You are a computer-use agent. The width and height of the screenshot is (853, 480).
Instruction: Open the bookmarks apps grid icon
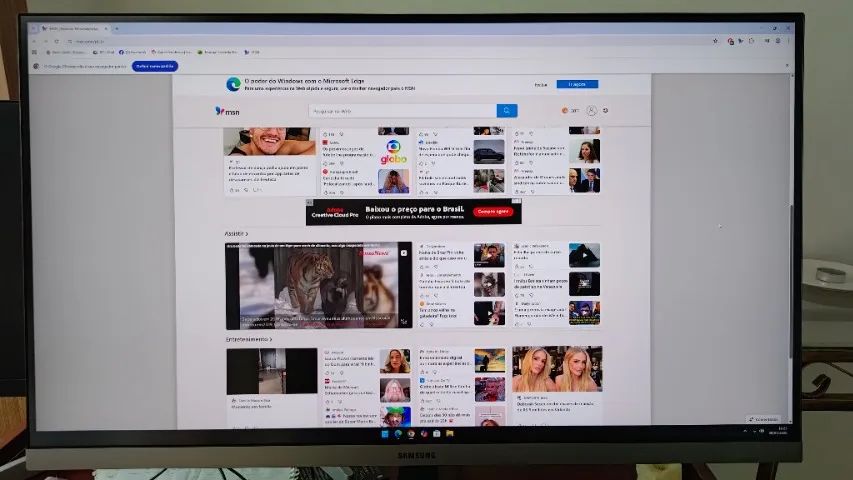pos(35,52)
